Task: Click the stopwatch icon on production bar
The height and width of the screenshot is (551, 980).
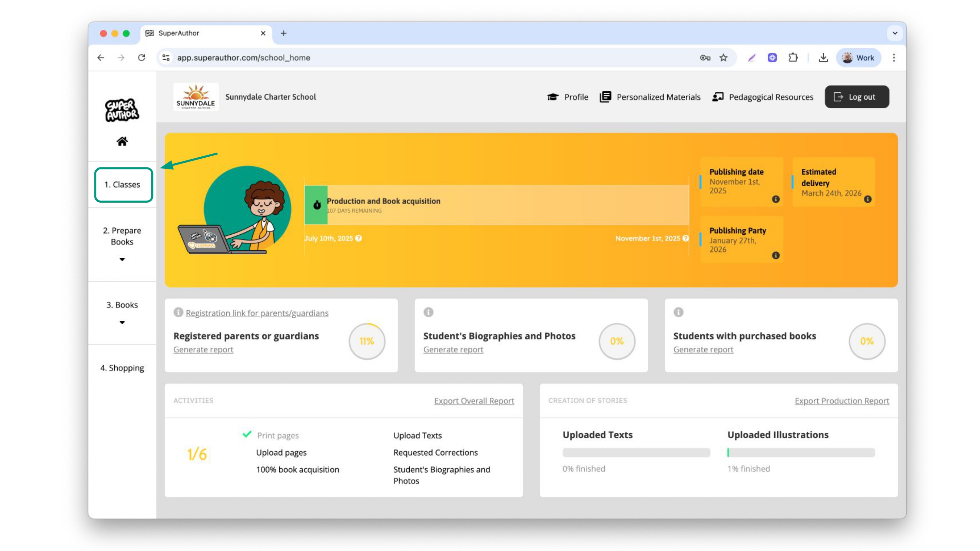Action: (317, 205)
